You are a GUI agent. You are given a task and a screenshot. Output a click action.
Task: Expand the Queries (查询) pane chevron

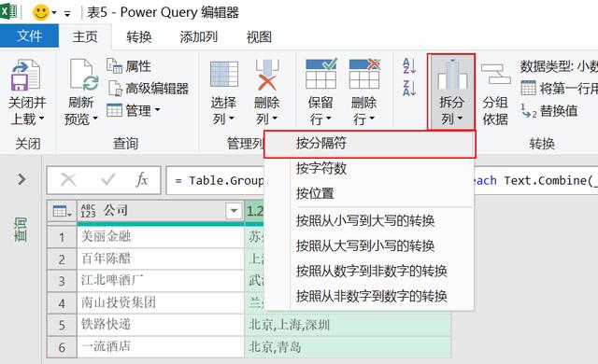(21, 179)
